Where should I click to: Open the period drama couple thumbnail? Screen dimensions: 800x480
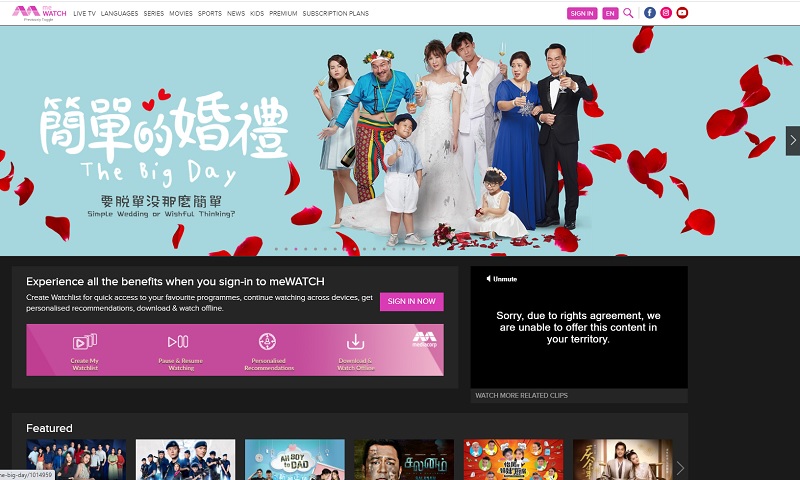[x=622, y=459]
